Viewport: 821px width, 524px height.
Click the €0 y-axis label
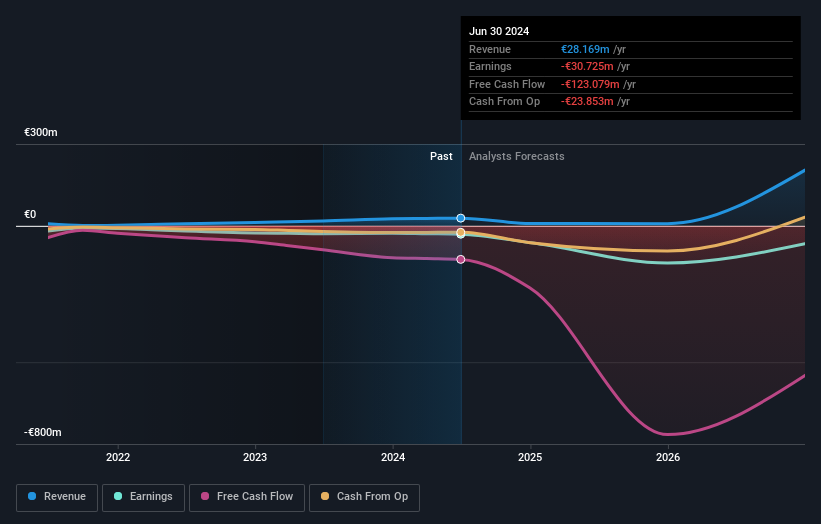pos(30,215)
